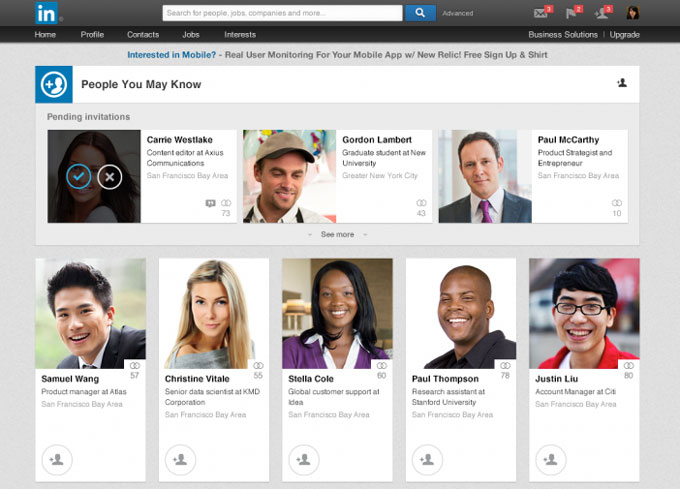
Task: Click the blue search magnifier button
Action: (x=418, y=13)
